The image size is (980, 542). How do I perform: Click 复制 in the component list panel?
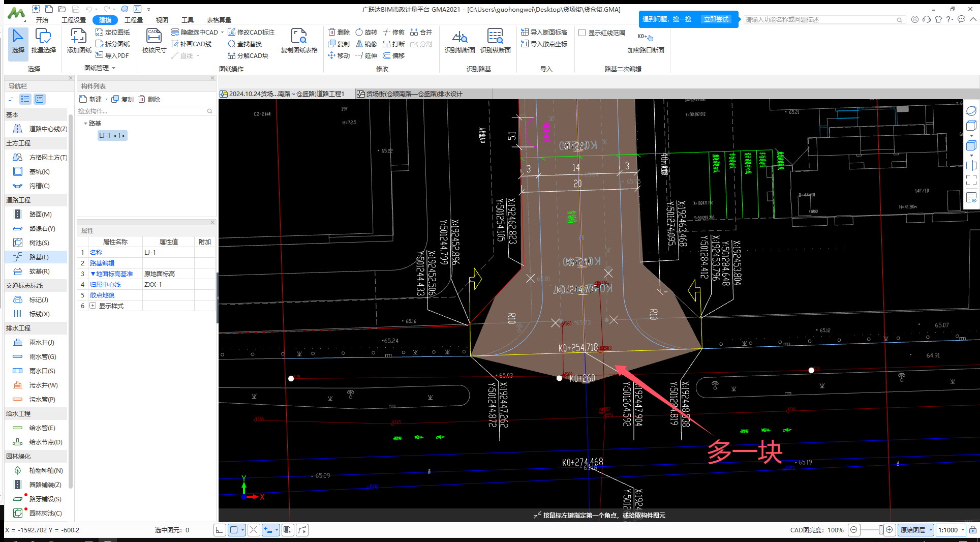click(122, 100)
